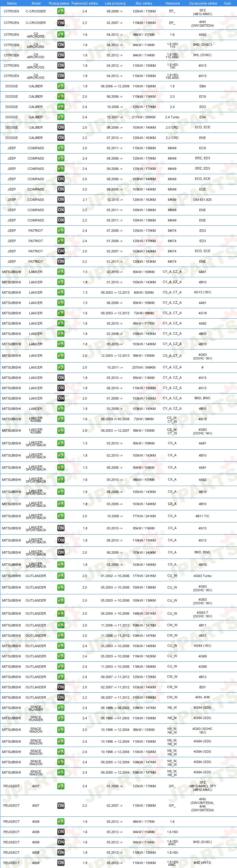237x868 pixels.
Task: Click the 118kW / 160KM power cell
Action: pyautogui.click(x=144, y=667)
